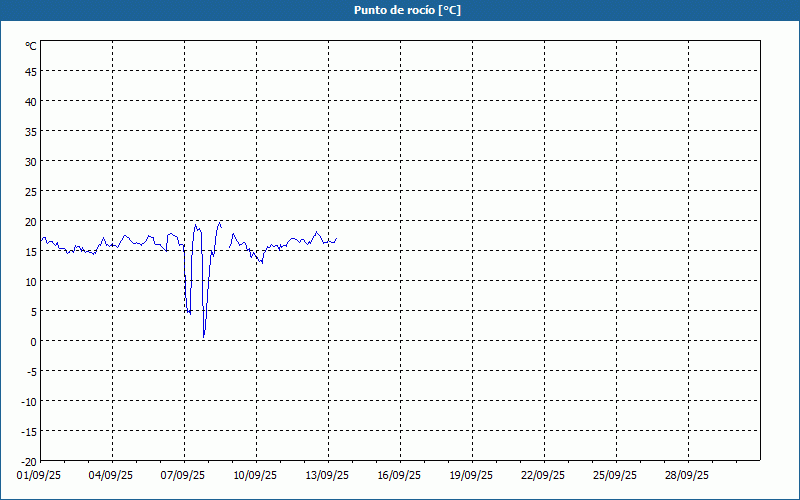Click the 07/09/25 date label

[x=183, y=476]
